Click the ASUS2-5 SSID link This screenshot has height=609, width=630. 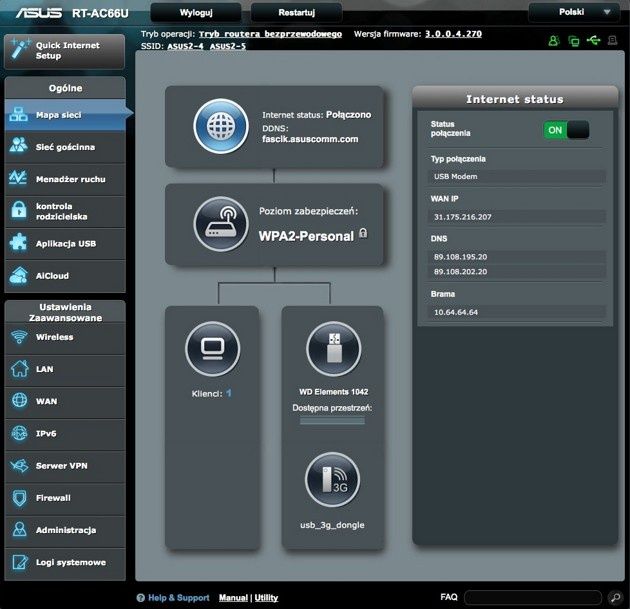click(x=228, y=46)
